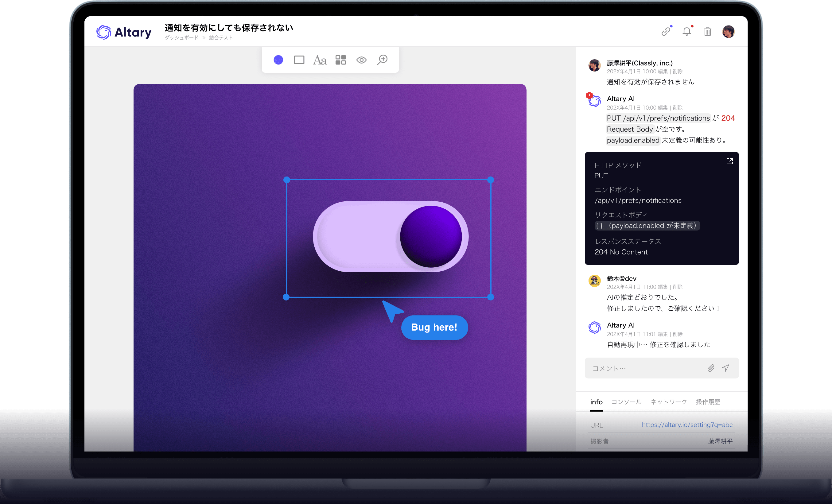Expand the HTTP details card via the external-link icon
Viewport: 832px width, 504px height.
coord(729,161)
